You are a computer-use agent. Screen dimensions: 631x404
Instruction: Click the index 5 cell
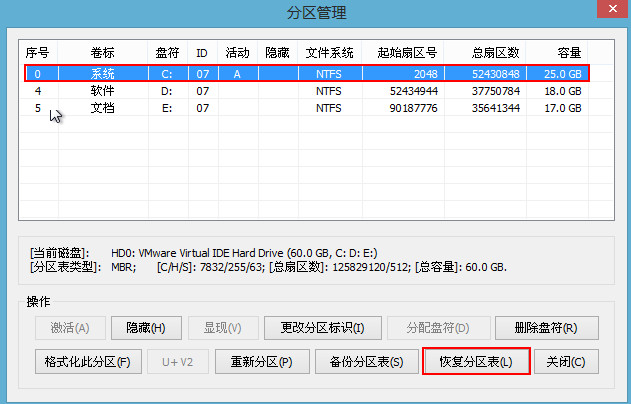38,108
